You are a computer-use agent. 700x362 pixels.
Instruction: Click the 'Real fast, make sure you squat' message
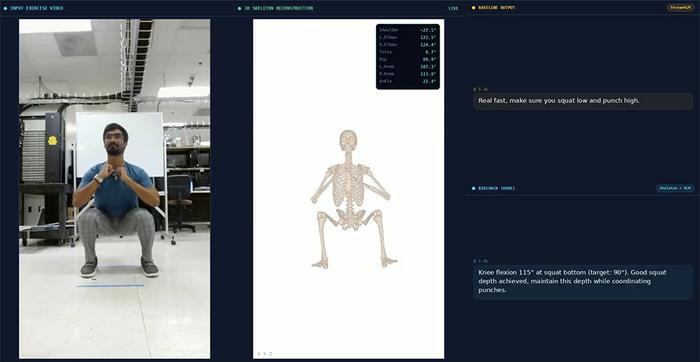(583, 101)
